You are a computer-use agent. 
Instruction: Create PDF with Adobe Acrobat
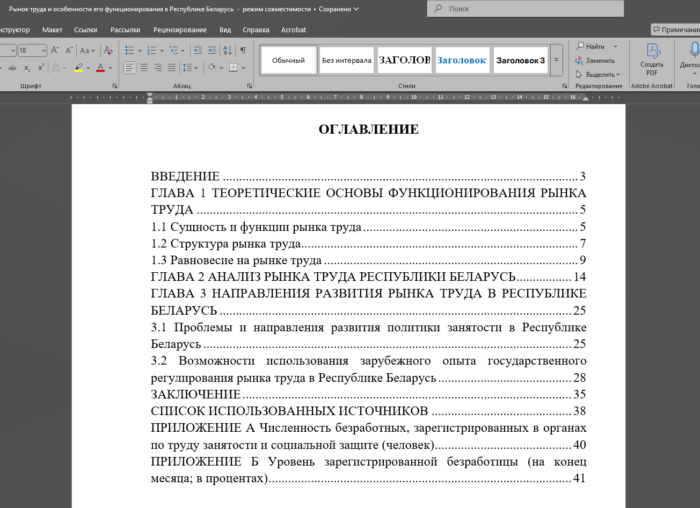pyautogui.click(x=652, y=60)
